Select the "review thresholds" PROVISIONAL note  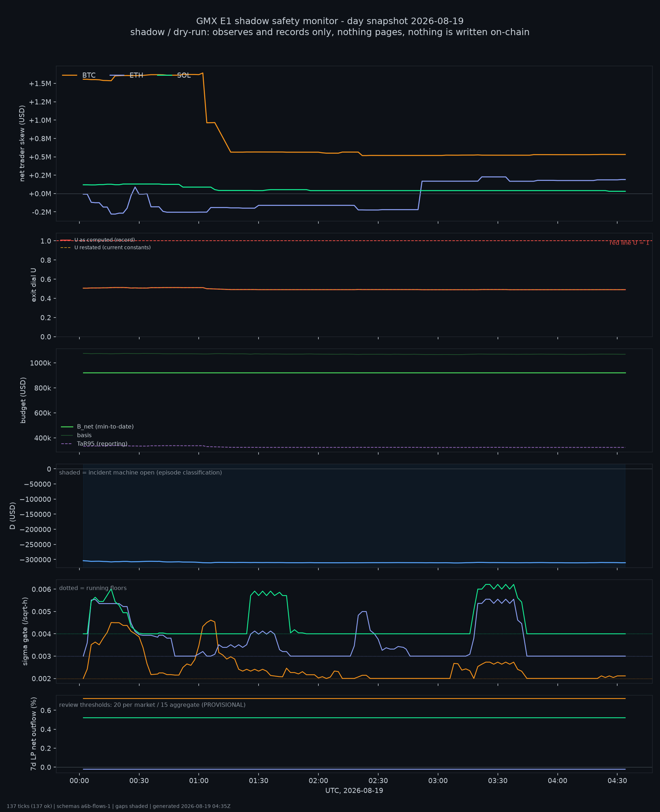click(152, 705)
